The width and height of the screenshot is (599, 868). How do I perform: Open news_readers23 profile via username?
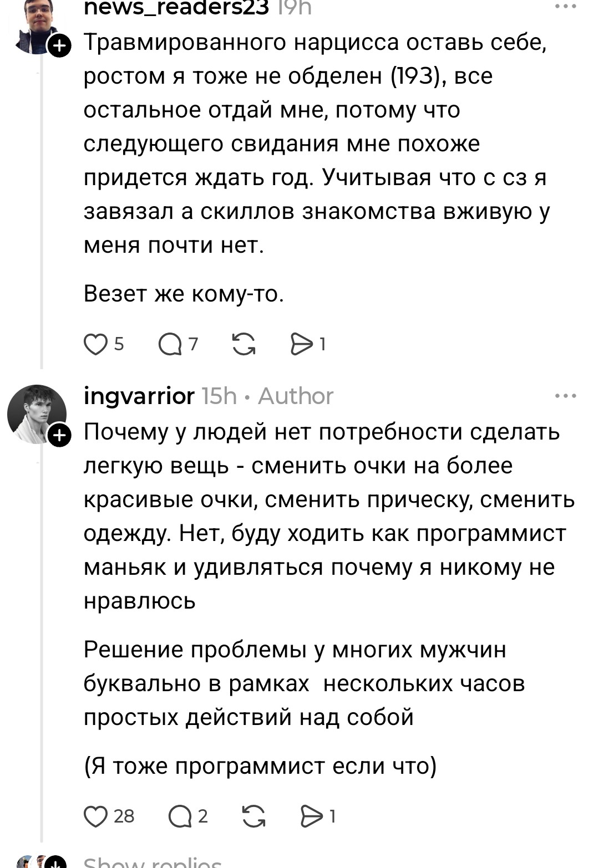[176, 8]
